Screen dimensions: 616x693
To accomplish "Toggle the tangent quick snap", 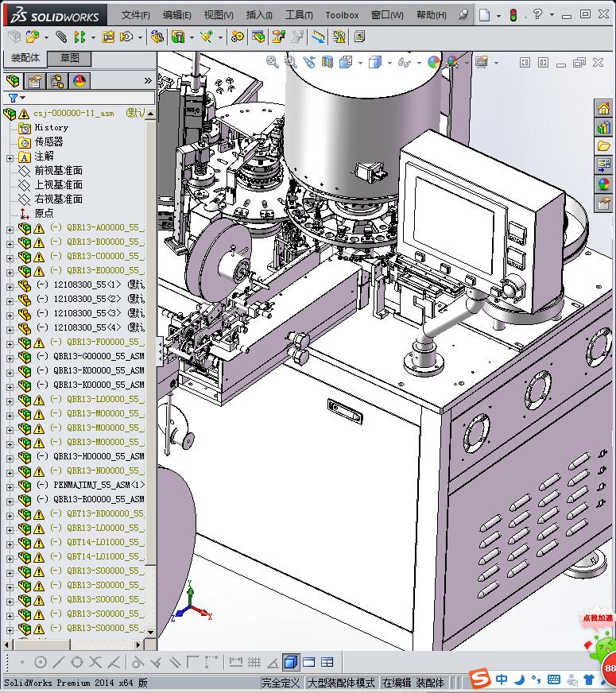I will (138, 662).
